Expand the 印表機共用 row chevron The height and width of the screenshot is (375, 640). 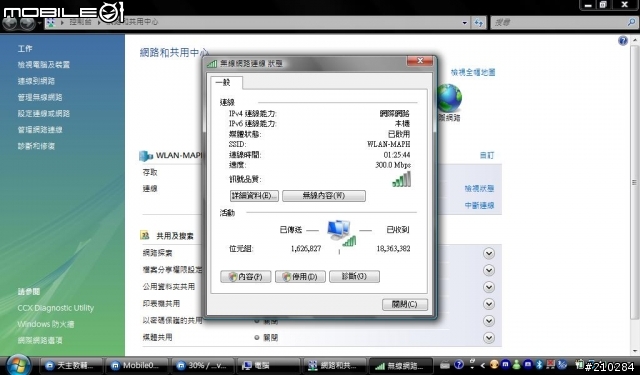[x=489, y=304]
